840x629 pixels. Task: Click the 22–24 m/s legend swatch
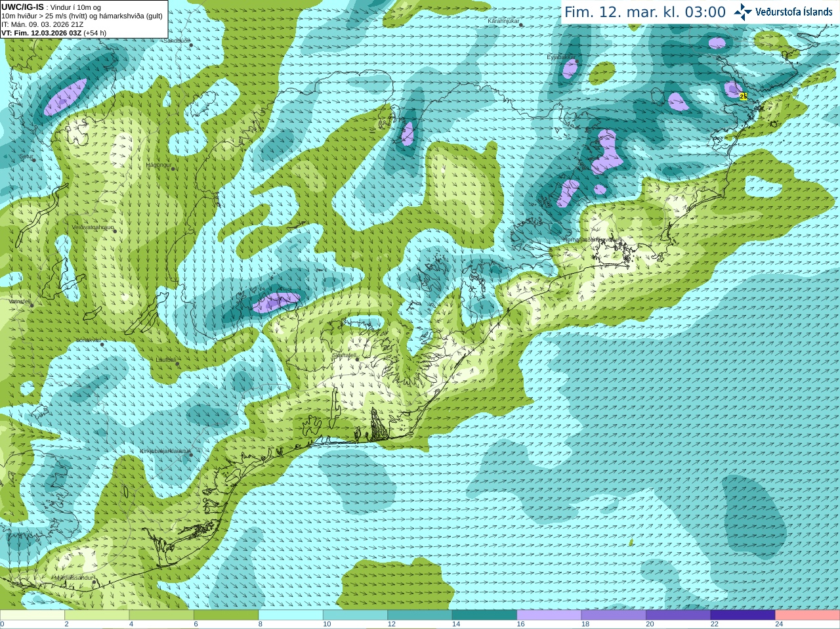[x=743, y=615]
